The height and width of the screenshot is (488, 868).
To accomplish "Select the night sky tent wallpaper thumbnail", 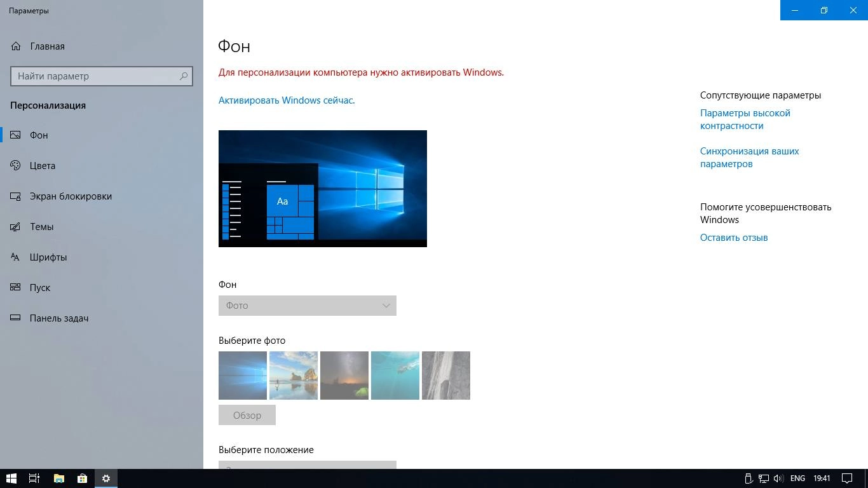I will (x=344, y=376).
